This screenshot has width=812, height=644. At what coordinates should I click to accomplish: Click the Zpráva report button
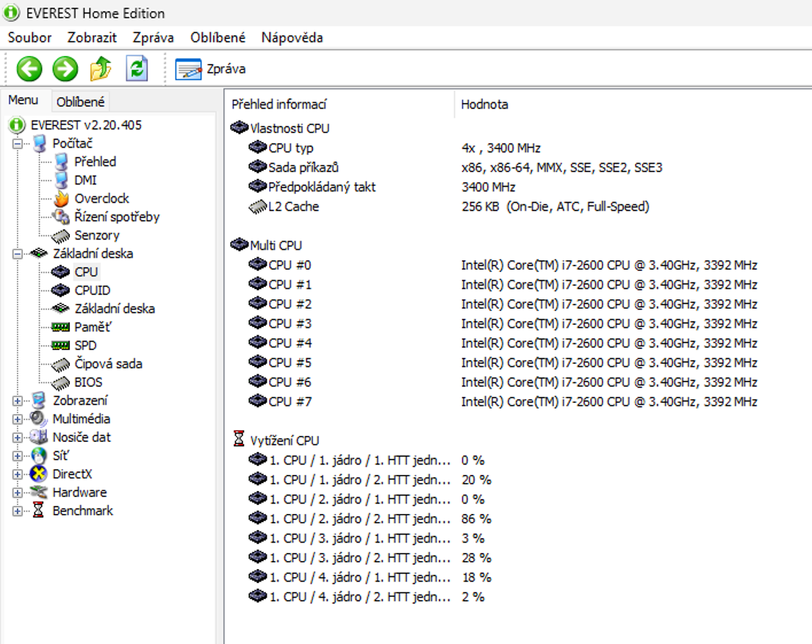[x=212, y=68]
